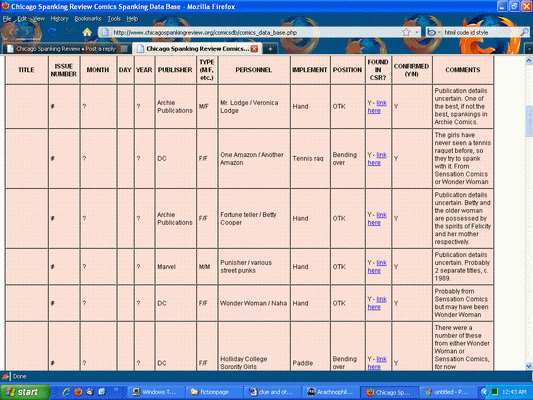Open the Windows Start button
533x400 pixels.
[x=24, y=392]
